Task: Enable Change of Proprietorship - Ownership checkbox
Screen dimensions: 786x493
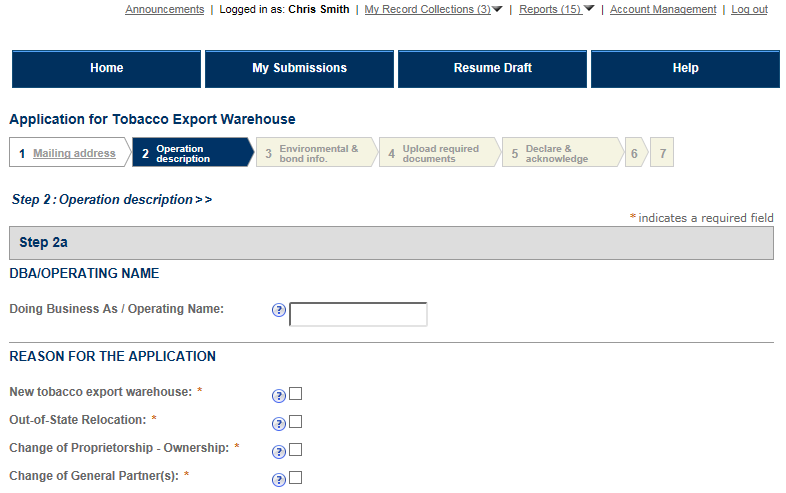Action: 296,450
